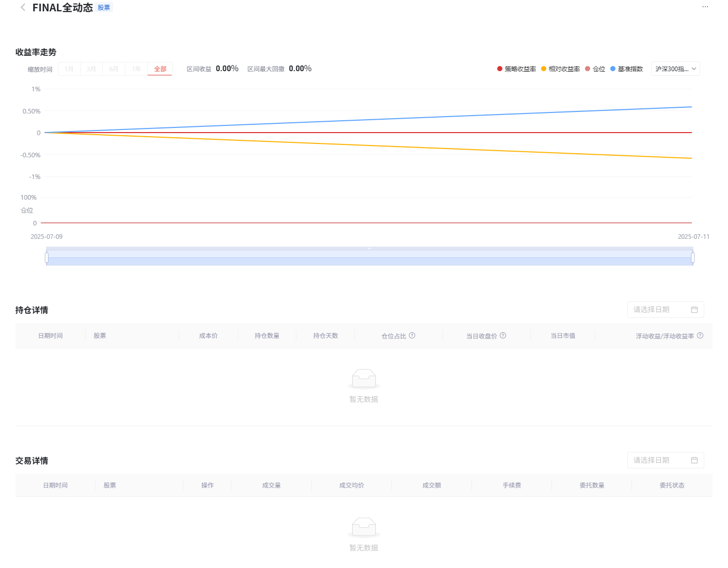Click calendar icon in 持仓详情 date picker
Screen dimensions: 728x568
pos(694,310)
